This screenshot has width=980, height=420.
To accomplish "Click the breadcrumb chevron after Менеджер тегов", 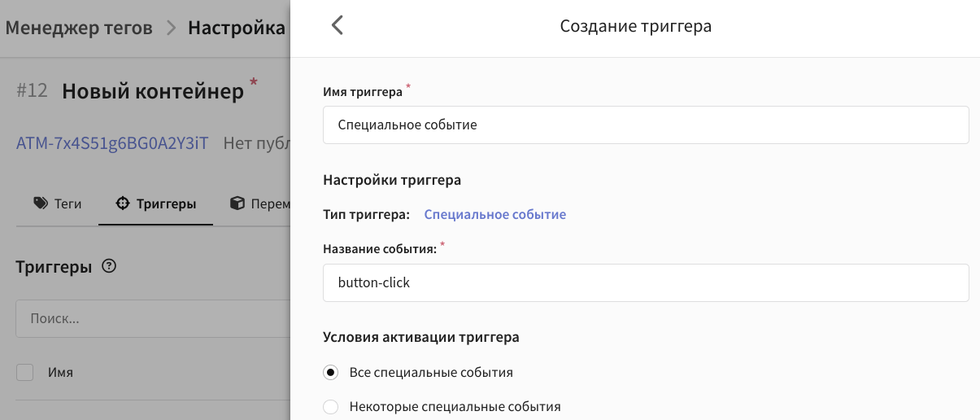I will 171,28.
